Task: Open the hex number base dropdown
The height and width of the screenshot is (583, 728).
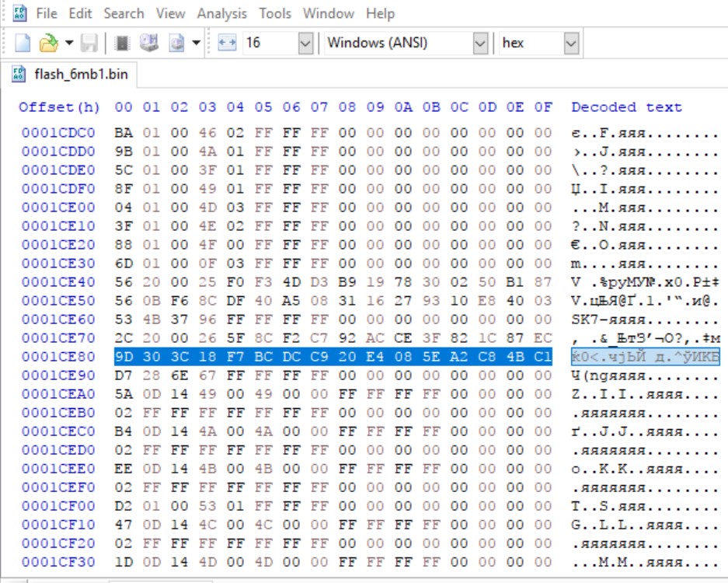Action: (x=571, y=43)
